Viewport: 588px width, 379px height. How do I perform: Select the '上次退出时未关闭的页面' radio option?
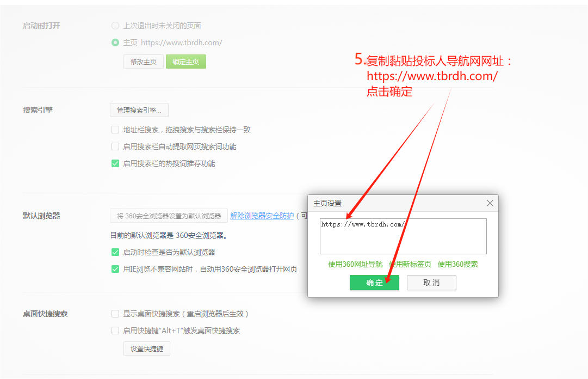[x=115, y=26]
